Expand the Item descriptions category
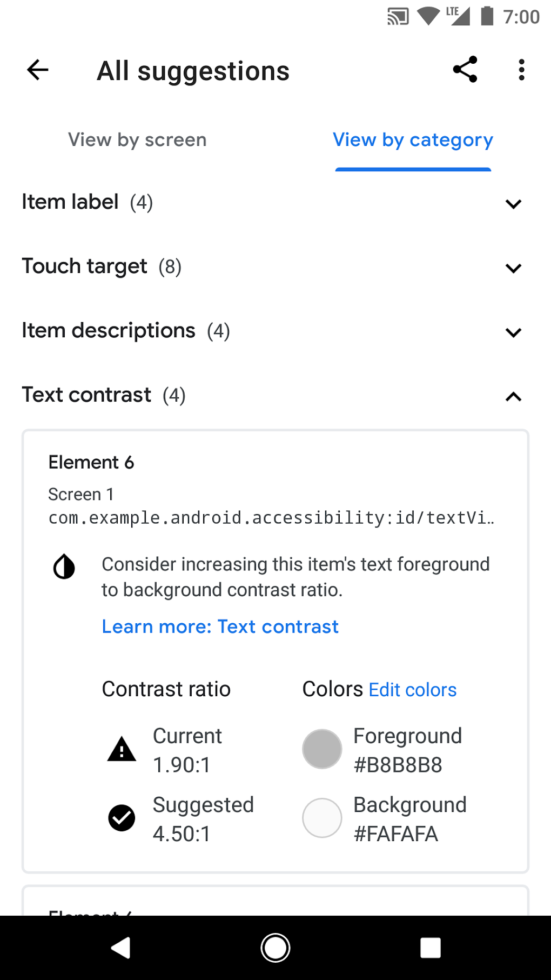 [x=513, y=332]
